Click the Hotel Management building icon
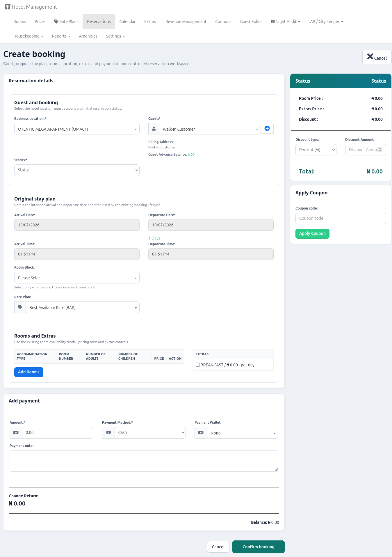This screenshot has width=392, height=557. (x=8, y=7)
